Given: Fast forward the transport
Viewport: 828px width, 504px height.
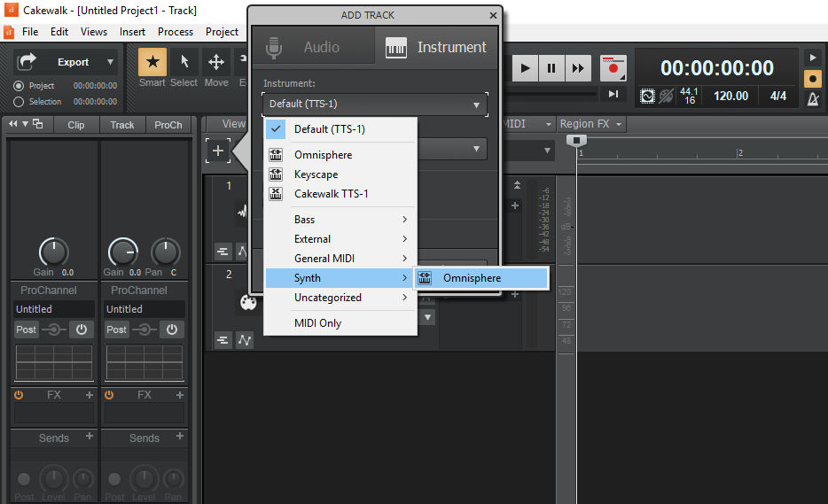Looking at the screenshot, I should 578,68.
